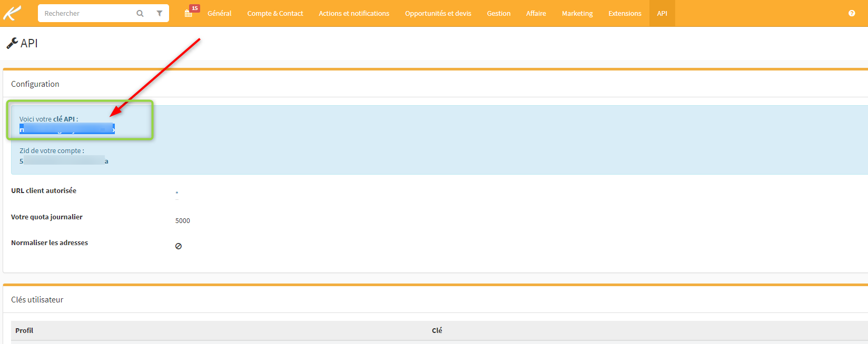Viewport: 868px width, 344px height.
Task: Click the Normaliser les adresses label
Action: point(50,242)
